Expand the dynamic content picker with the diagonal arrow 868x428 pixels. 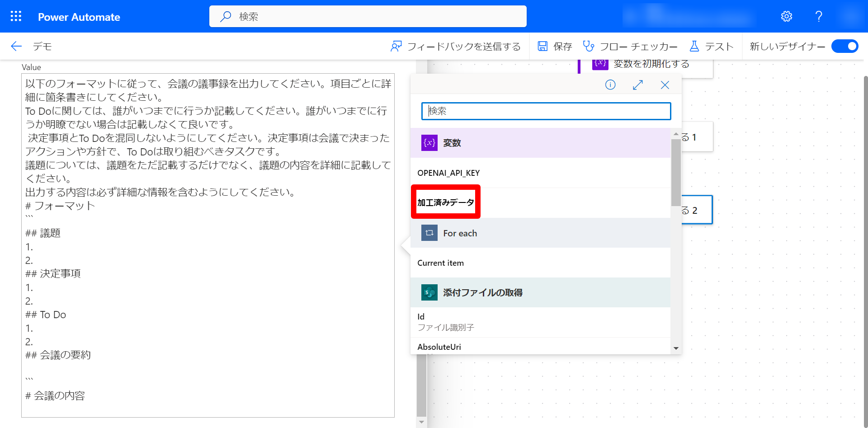[637, 85]
